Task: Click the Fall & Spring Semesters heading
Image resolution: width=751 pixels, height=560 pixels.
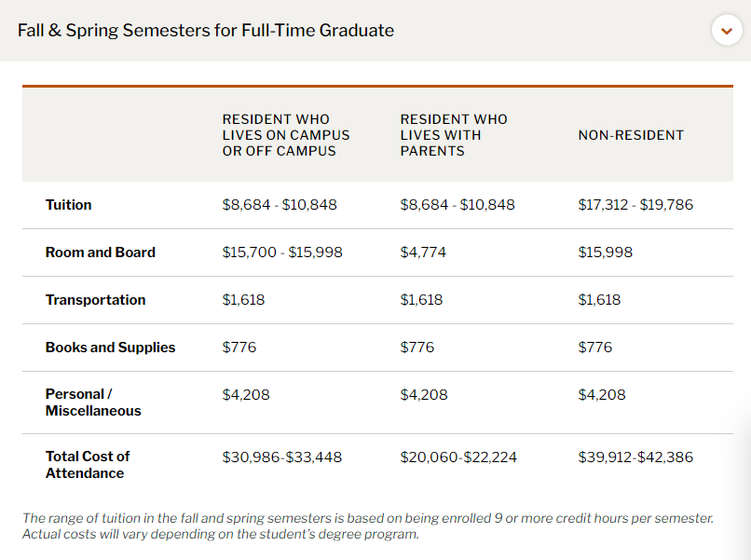Action: [206, 31]
